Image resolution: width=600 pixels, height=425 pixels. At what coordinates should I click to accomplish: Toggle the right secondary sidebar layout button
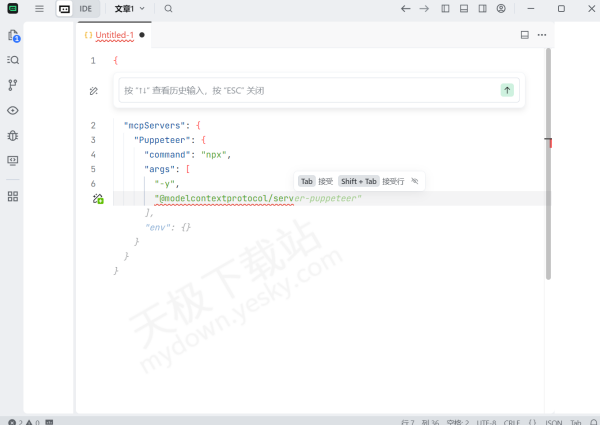click(482, 8)
